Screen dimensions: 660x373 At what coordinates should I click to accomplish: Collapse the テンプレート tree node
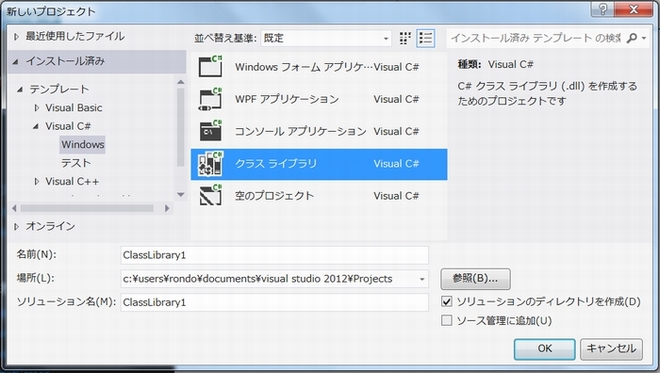20,89
